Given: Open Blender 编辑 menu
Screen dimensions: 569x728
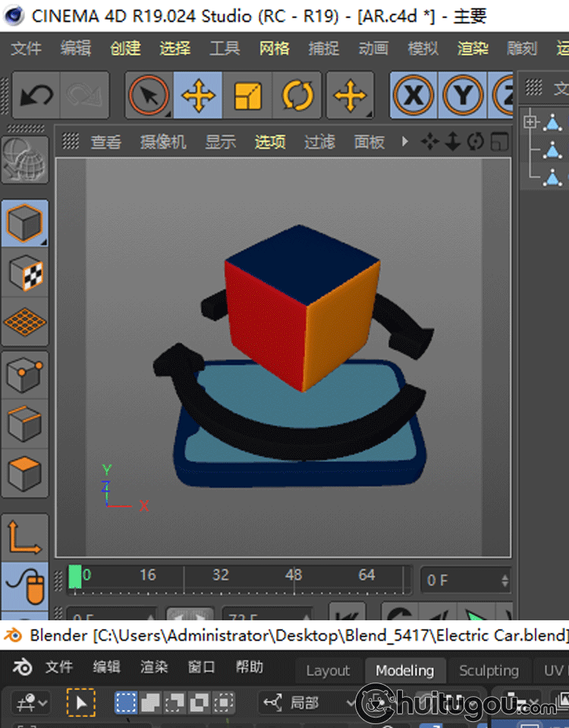Looking at the screenshot, I should [106, 667].
